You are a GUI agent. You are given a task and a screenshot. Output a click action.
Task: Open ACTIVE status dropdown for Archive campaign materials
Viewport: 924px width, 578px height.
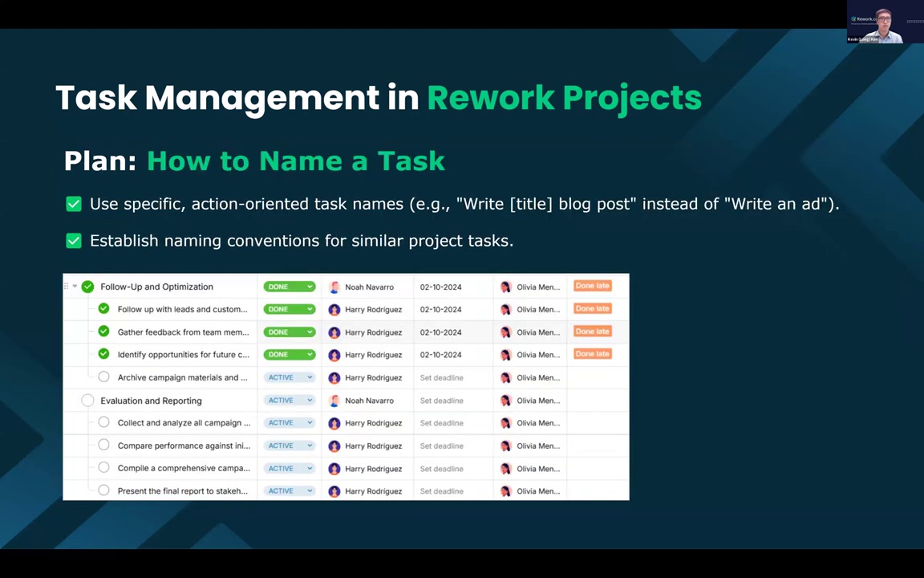(x=290, y=377)
